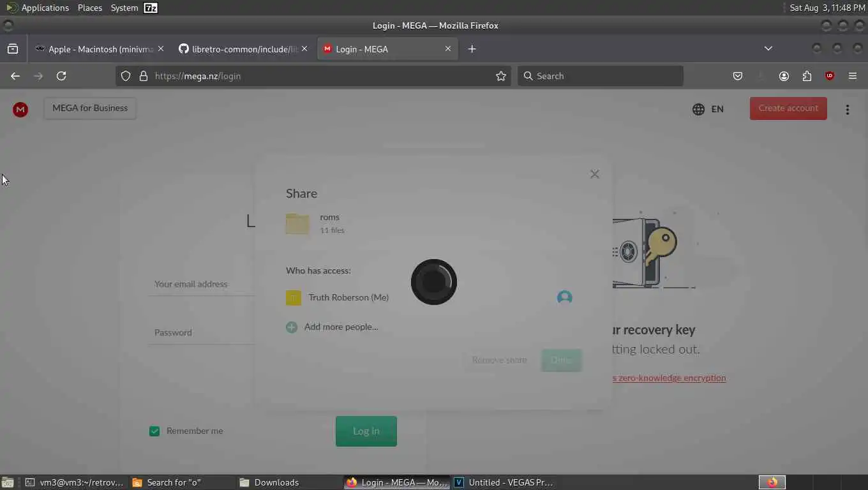Switch to Search for "o" taskbar window
Image resolution: width=868 pixels, height=490 pixels.
click(x=183, y=482)
